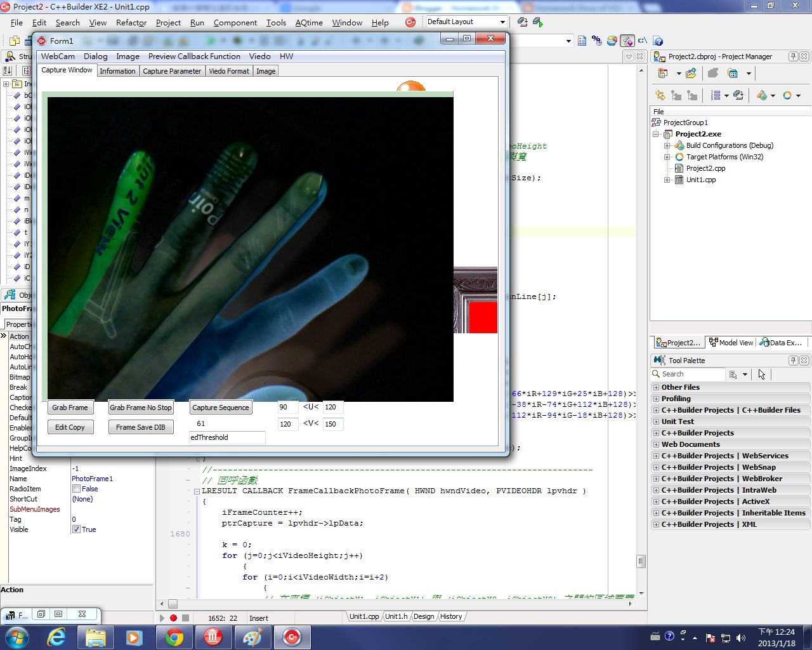Open the Refactor menu
This screenshot has width=812, height=650.
pyautogui.click(x=131, y=23)
